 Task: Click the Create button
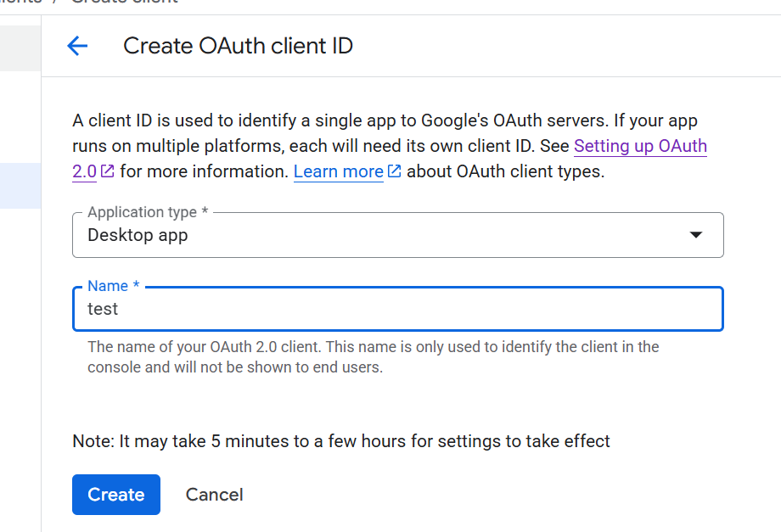[116, 495]
